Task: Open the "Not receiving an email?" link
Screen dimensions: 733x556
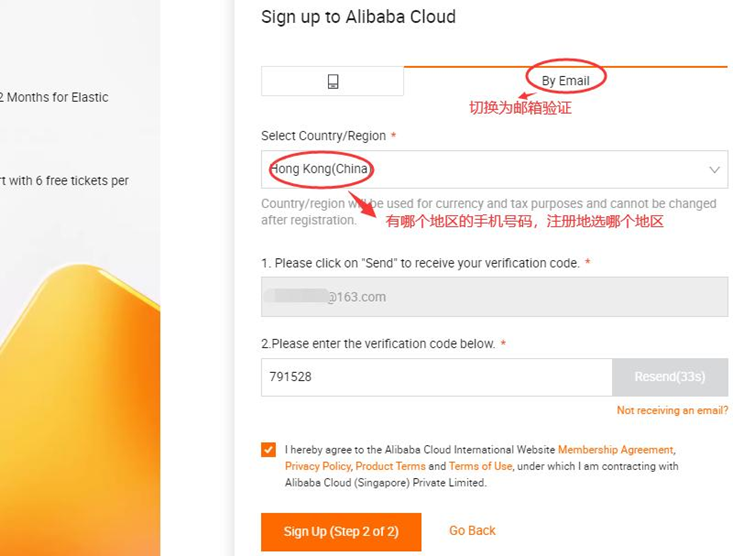Action: (672, 411)
